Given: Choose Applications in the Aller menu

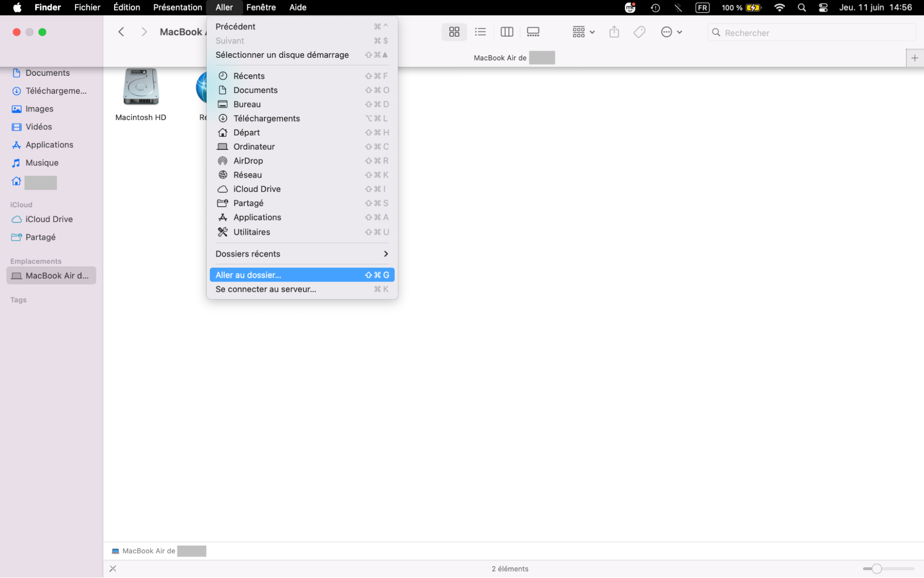Looking at the screenshot, I should click(302, 217).
